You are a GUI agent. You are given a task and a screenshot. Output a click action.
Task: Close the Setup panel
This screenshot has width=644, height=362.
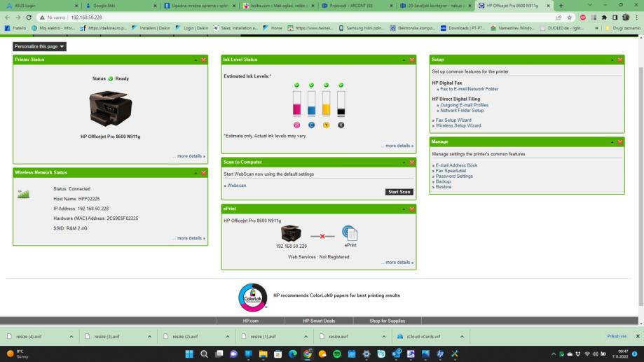[x=619, y=60]
